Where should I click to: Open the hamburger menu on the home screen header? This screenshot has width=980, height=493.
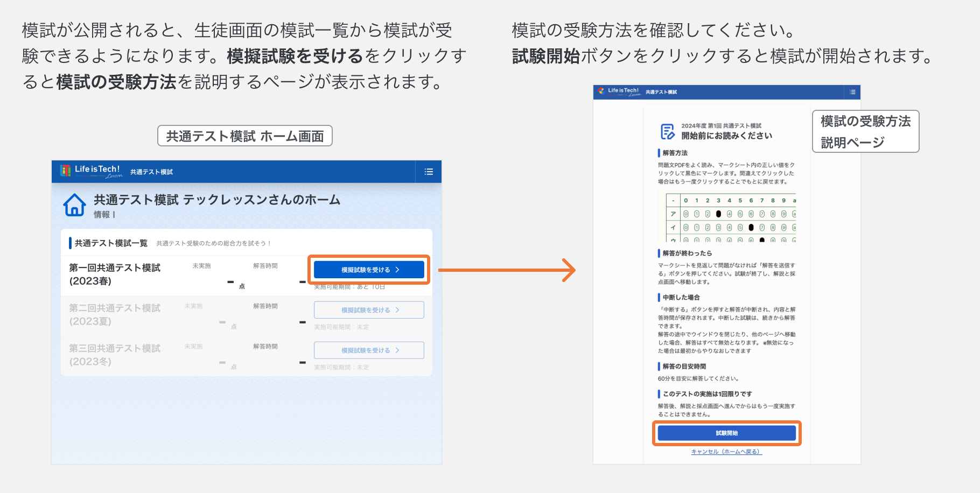[429, 172]
